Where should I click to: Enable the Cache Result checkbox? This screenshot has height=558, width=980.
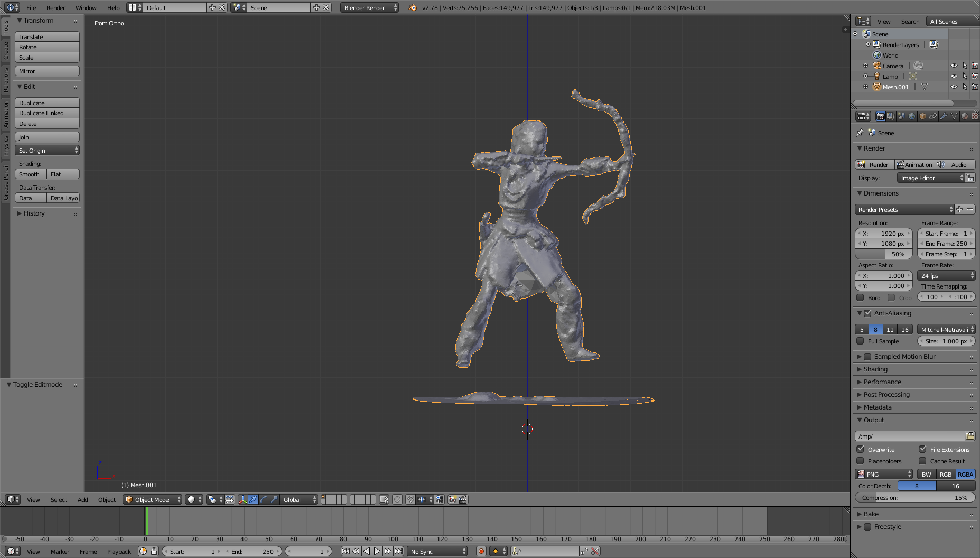(x=922, y=461)
